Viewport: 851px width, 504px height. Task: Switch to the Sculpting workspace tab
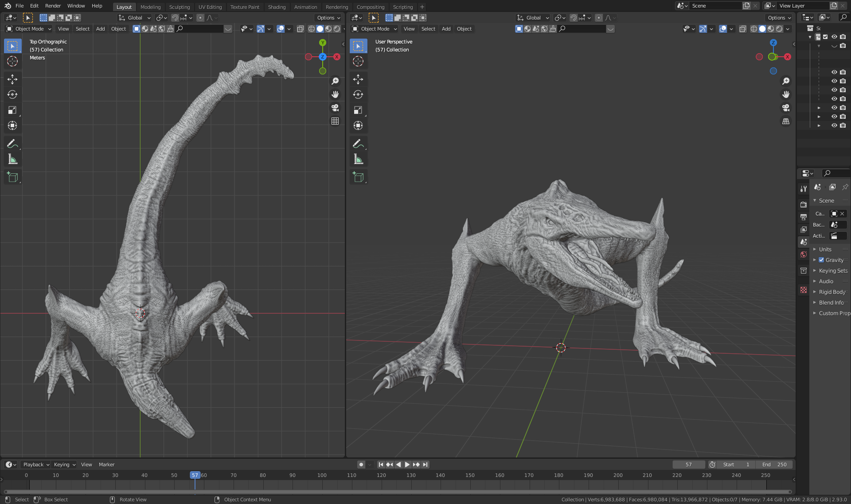point(179,7)
